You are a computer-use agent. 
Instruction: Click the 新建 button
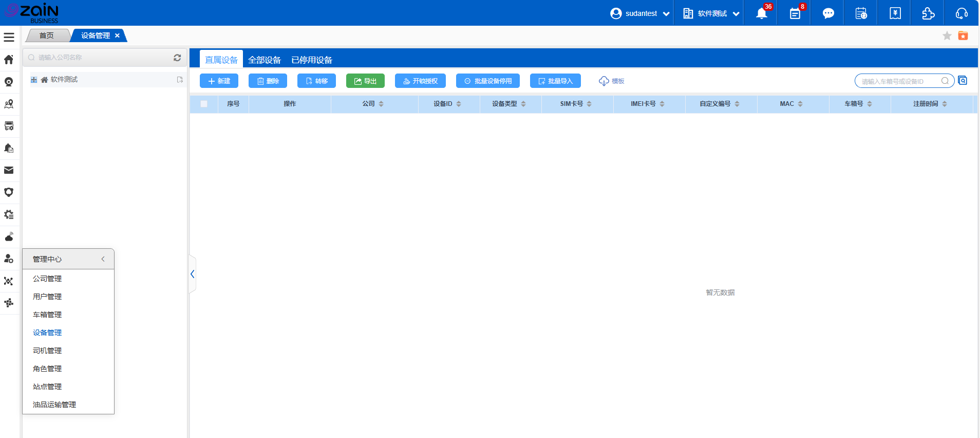219,81
